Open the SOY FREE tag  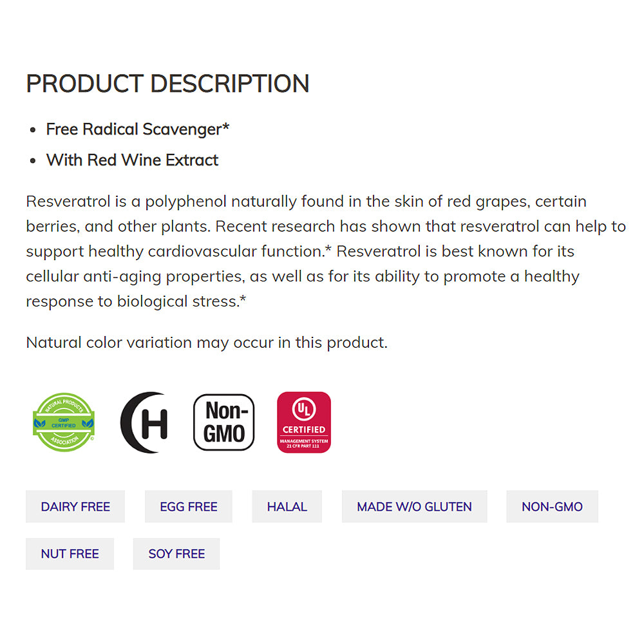[176, 554]
